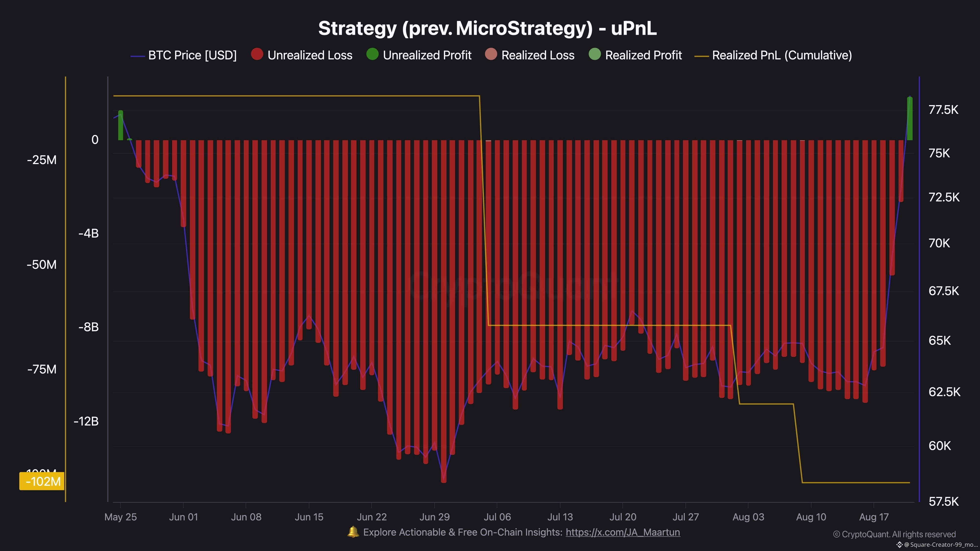Click the pink Realized Loss legend dot
980x551 pixels.
491,54
